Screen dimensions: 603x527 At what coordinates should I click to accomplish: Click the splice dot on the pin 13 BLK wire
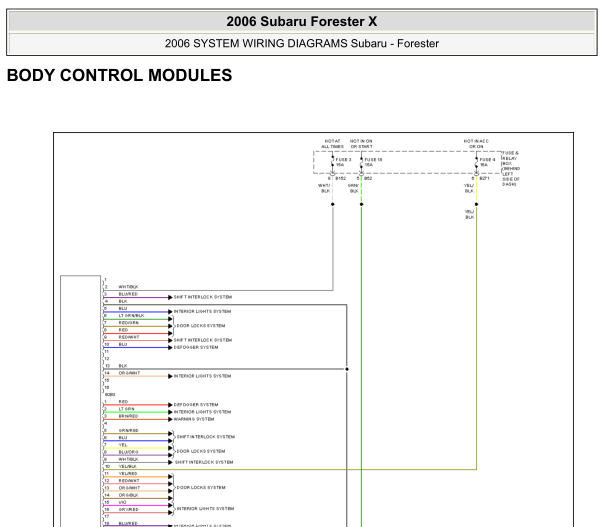[x=347, y=369]
